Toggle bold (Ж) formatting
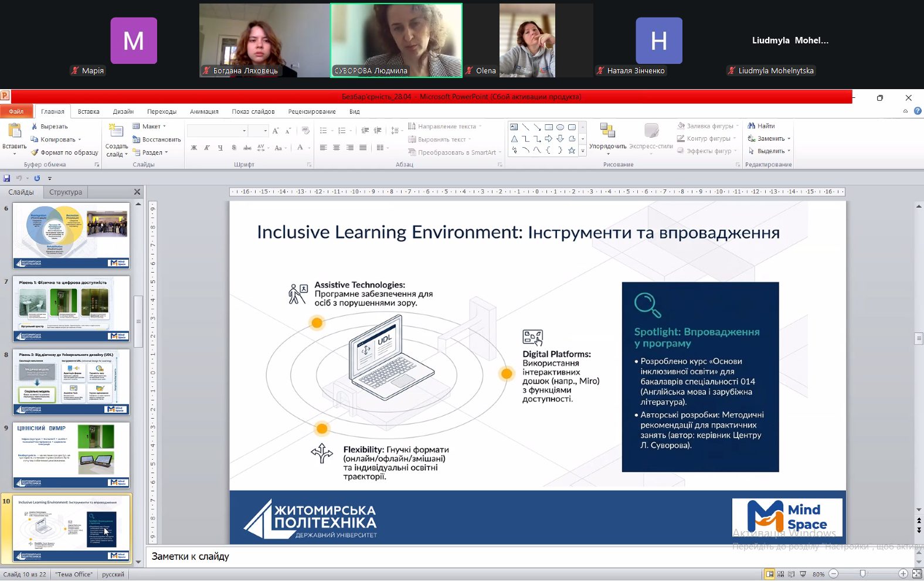Viewport: 924px width, 581px height. tap(194, 148)
